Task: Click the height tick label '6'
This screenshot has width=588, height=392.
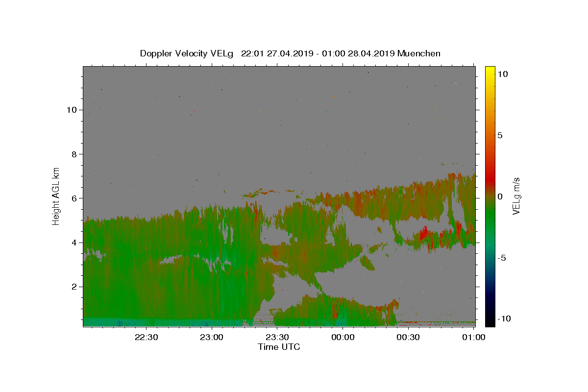Action: pyautogui.click(x=73, y=198)
